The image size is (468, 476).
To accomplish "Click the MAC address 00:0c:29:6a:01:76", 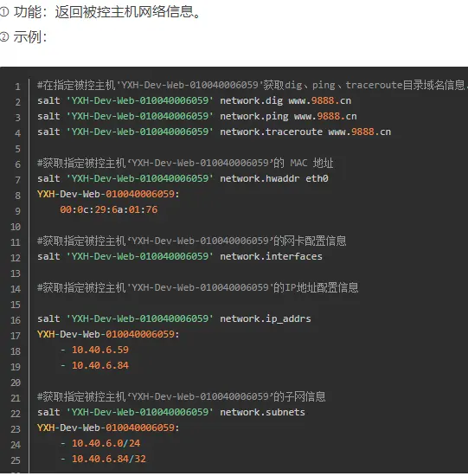I will tap(109, 209).
